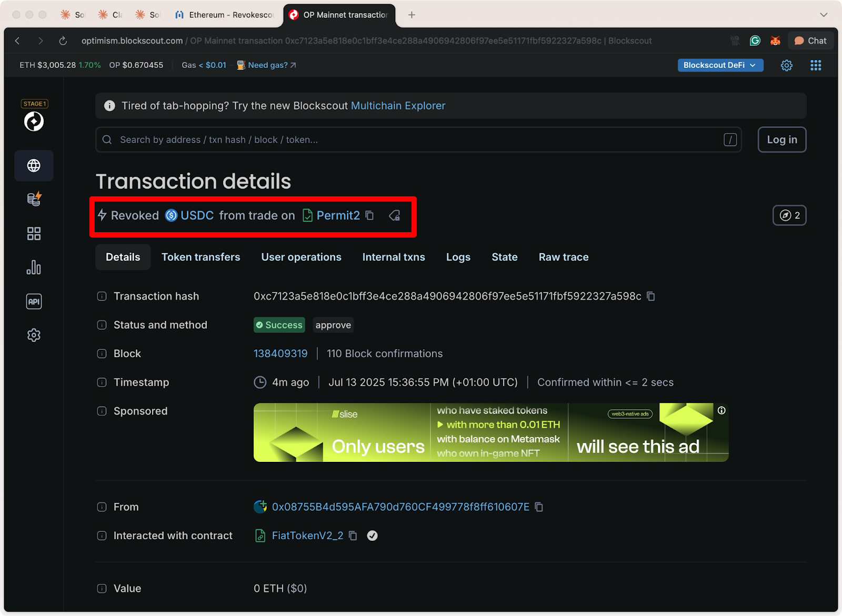Go back in browser history
Image resolution: width=842 pixels, height=616 pixels.
point(17,41)
